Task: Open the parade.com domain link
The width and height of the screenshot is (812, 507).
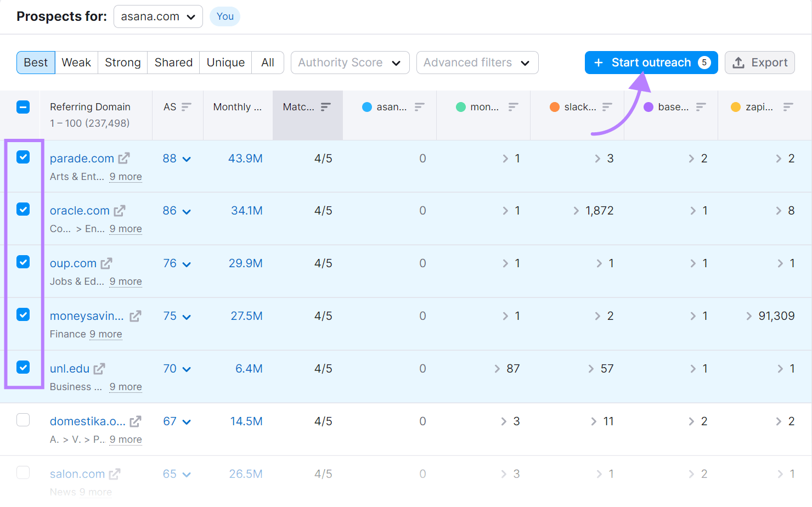Action: coord(82,158)
